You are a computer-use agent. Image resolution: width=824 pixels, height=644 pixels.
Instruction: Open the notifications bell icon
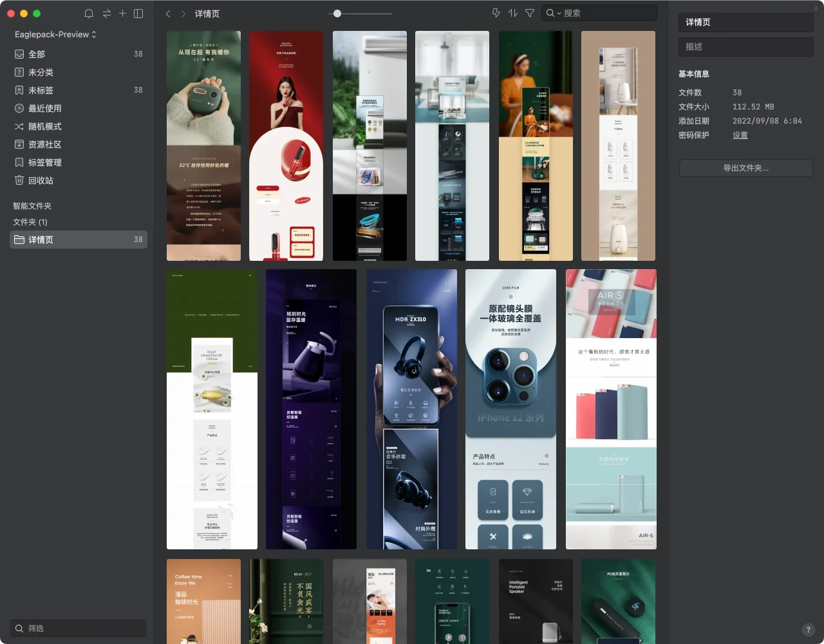point(89,14)
